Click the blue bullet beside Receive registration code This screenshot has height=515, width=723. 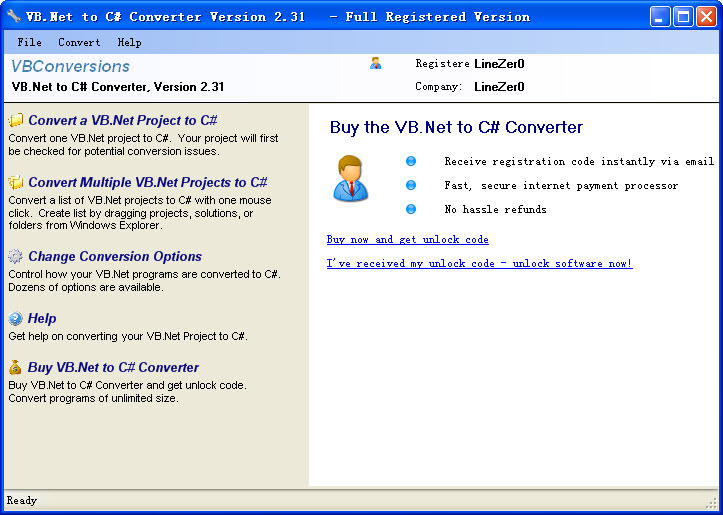(411, 161)
